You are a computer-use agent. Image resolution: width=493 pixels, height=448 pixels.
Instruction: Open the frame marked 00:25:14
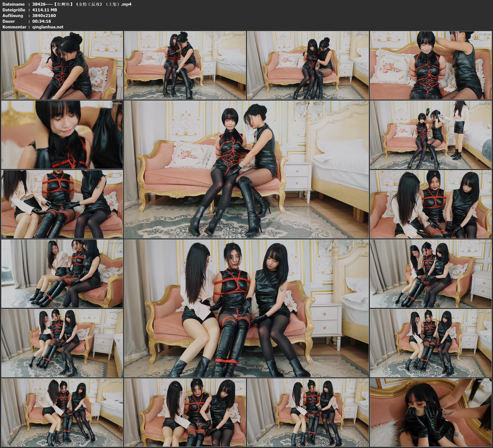coord(431,343)
